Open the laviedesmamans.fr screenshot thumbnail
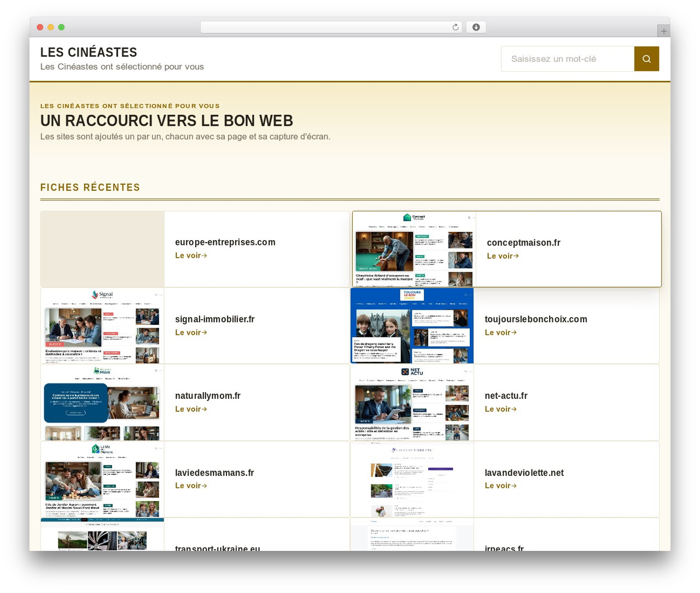 (102, 479)
